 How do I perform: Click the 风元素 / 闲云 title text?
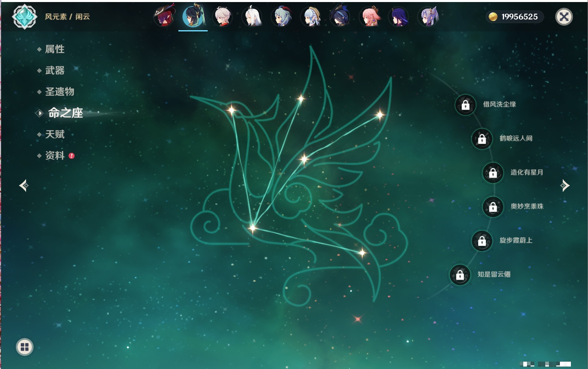(67, 17)
